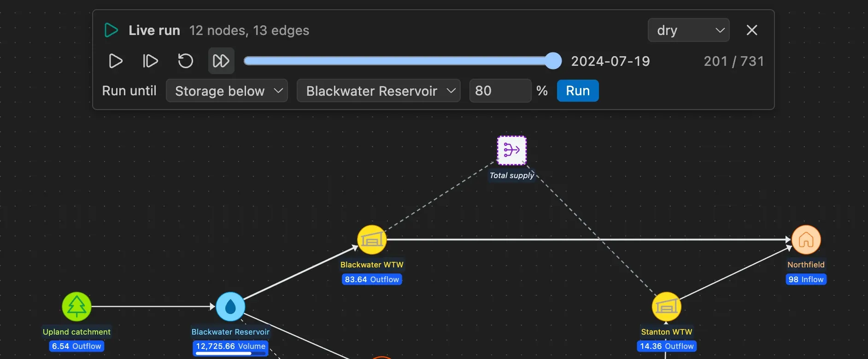This screenshot has height=359, width=868.
Task: Close the Live run panel
Action: click(x=752, y=30)
